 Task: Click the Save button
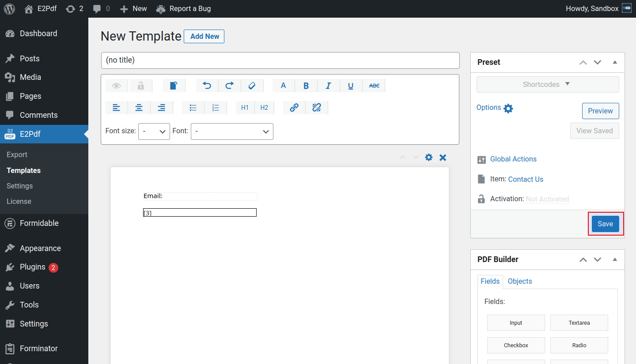[x=605, y=224]
